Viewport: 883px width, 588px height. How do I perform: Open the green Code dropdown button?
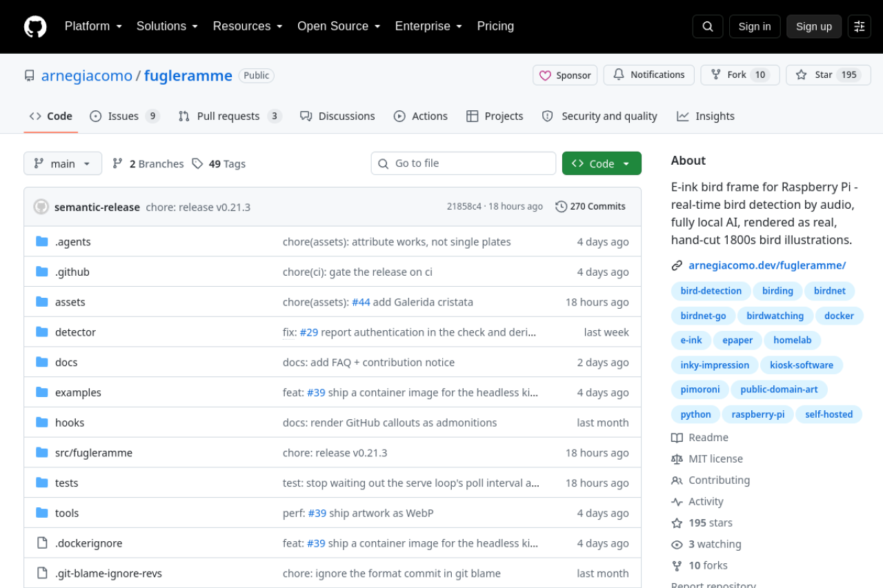pos(602,163)
